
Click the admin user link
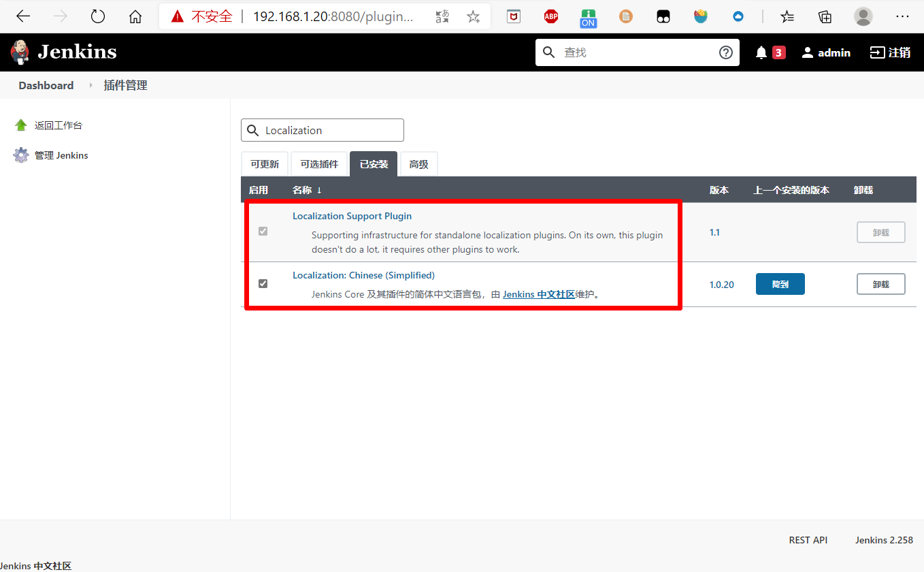[826, 52]
